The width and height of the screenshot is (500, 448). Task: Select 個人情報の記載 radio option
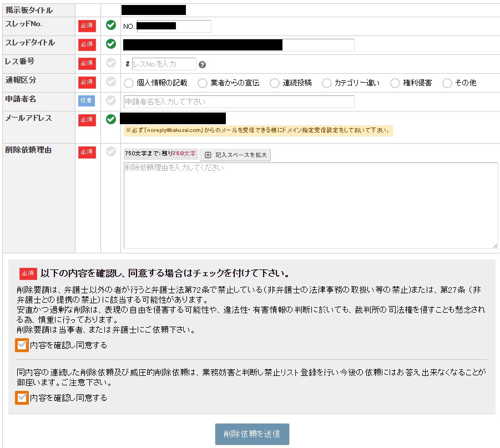pos(129,83)
